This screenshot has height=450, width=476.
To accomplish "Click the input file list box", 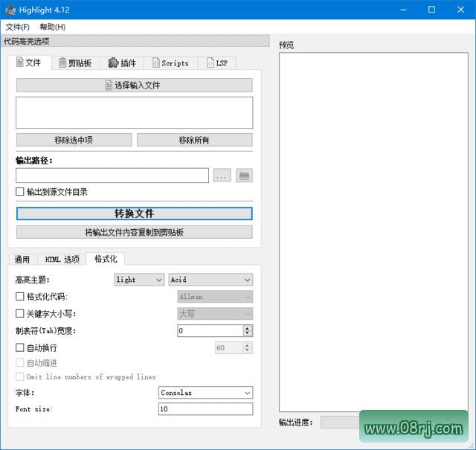I will pyautogui.click(x=134, y=112).
